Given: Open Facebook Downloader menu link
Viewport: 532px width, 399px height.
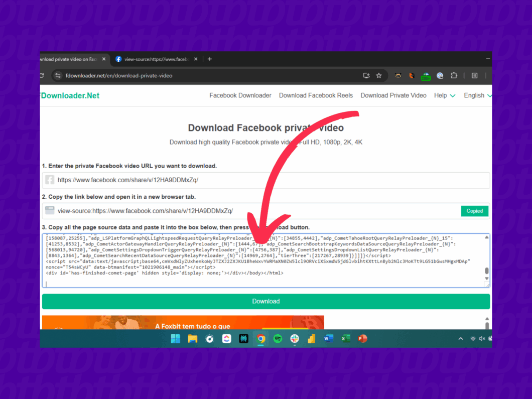Looking at the screenshot, I should click(x=240, y=96).
